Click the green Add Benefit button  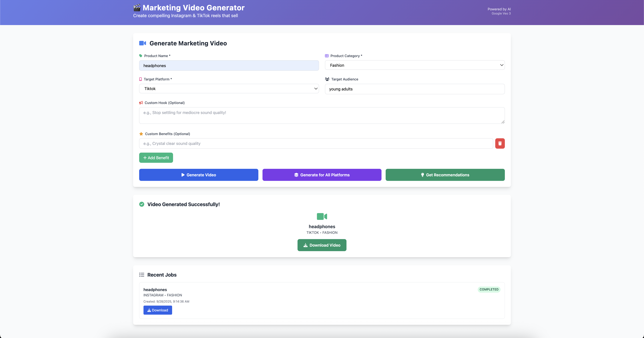[x=156, y=158]
